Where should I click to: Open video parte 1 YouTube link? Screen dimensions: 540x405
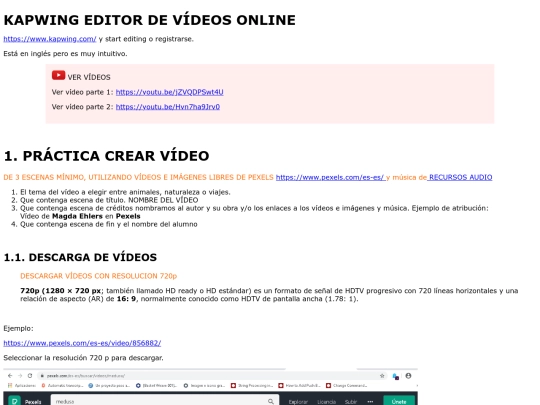169,92
